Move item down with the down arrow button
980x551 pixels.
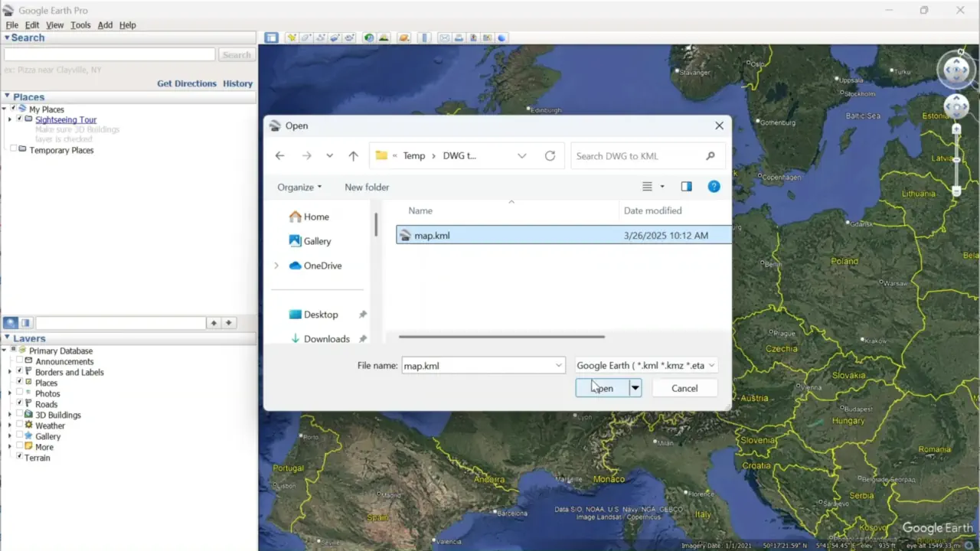pos(228,323)
